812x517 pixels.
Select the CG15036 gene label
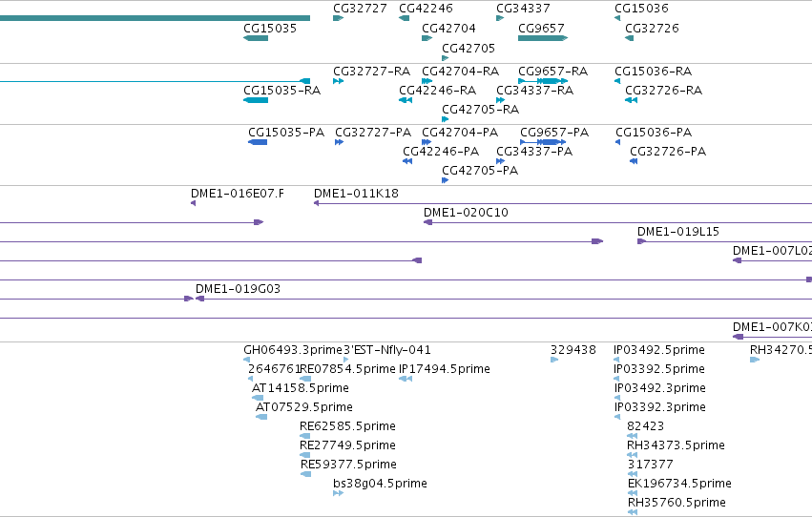coord(641,9)
